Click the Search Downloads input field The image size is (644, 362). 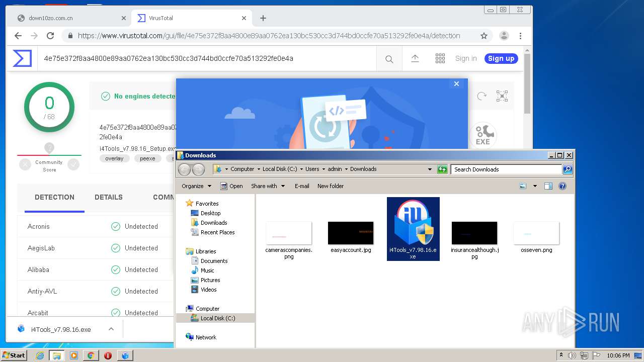coord(506,169)
